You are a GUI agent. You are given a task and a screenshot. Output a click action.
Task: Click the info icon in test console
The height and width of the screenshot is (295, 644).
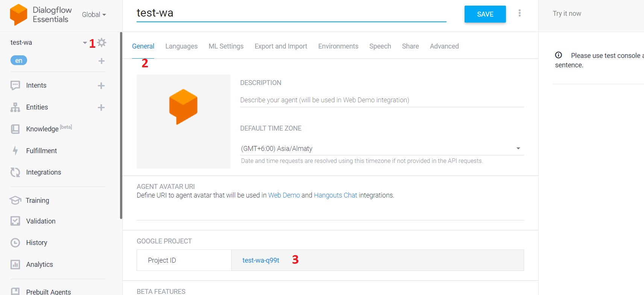[559, 55]
